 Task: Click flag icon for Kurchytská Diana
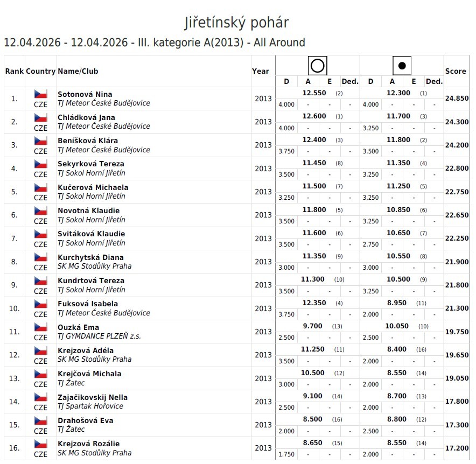[x=41, y=257]
